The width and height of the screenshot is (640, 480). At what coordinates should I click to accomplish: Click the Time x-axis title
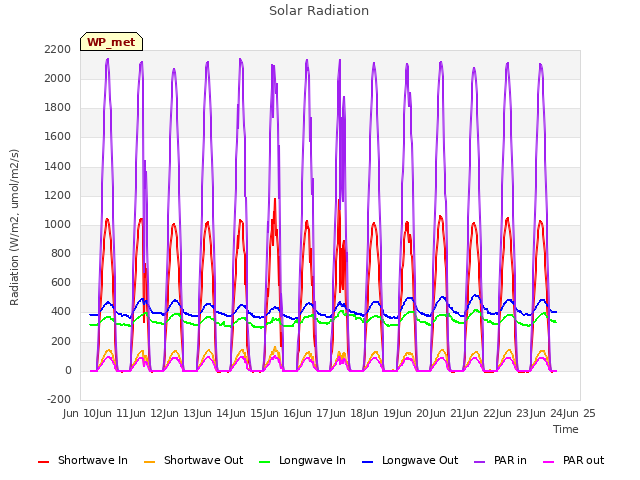pyautogui.click(x=566, y=429)
